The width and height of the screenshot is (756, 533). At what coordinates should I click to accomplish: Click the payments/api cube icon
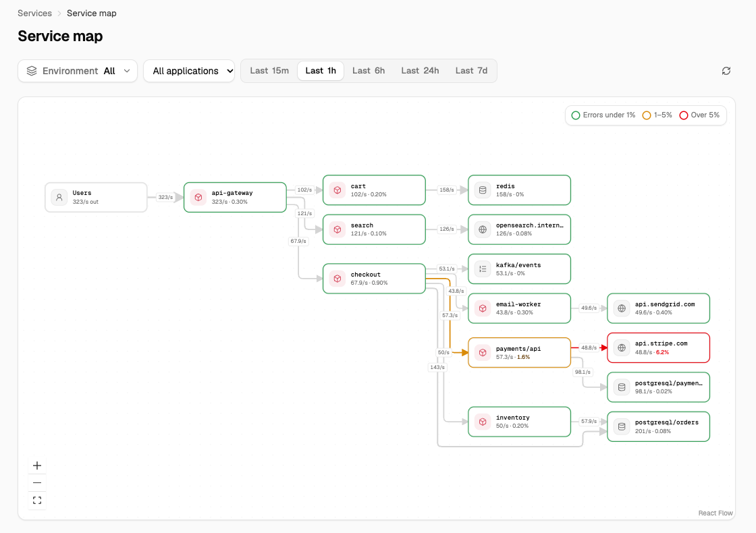(x=483, y=353)
